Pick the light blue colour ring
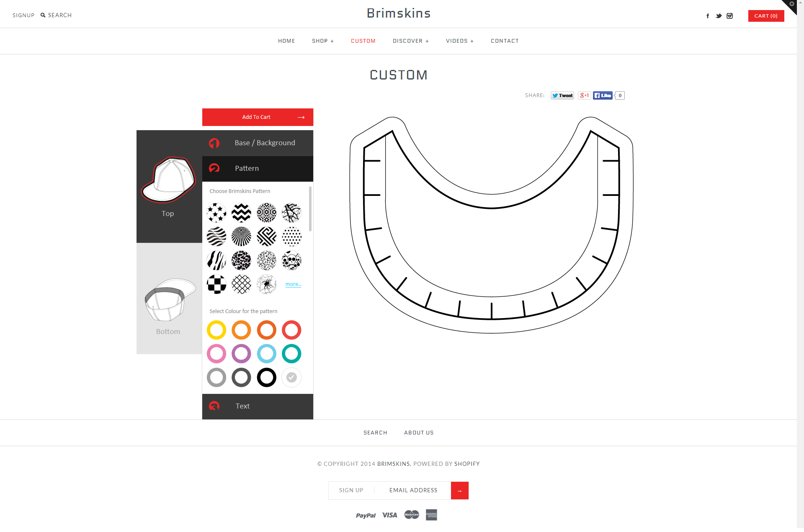 click(x=267, y=354)
